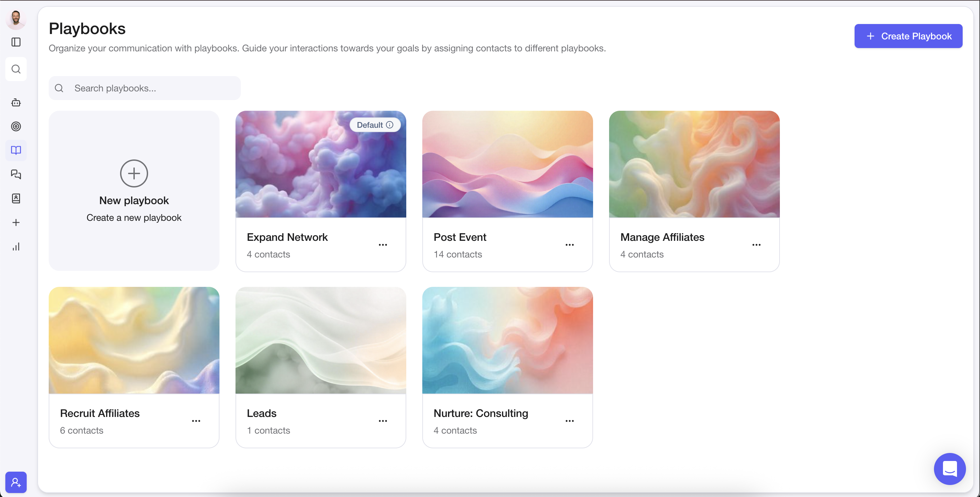Image resolution: width=980 pixels, height=497 pixels.
Task: Click the New playbook card
Action: pos(134,191)
